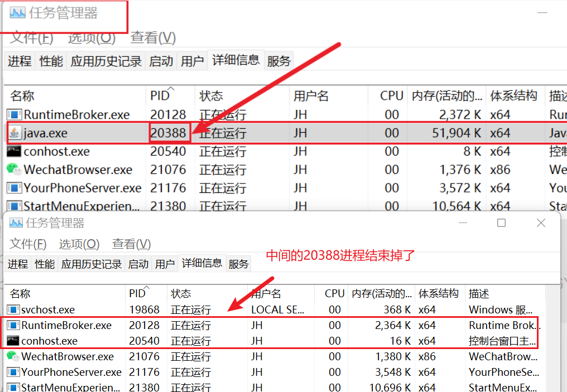
Task: Click YourPhoneServer.exe icon in lower window
Action: 13,372
